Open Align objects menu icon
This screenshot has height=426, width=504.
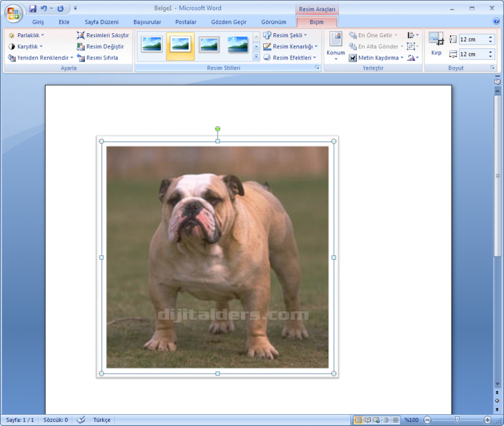413,35
